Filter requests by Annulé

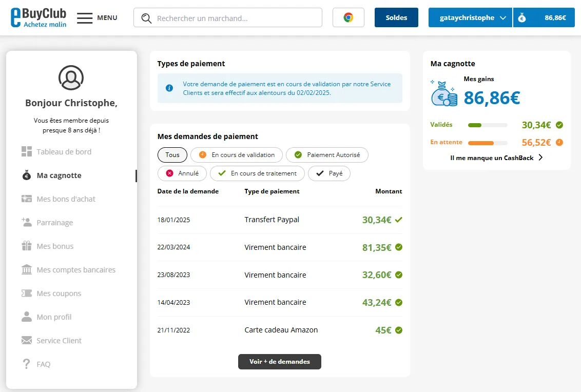[x=182, y=173]
